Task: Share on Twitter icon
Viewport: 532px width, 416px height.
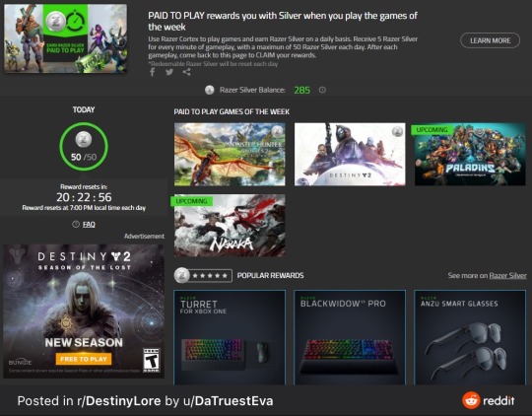Action: (169, 72)
